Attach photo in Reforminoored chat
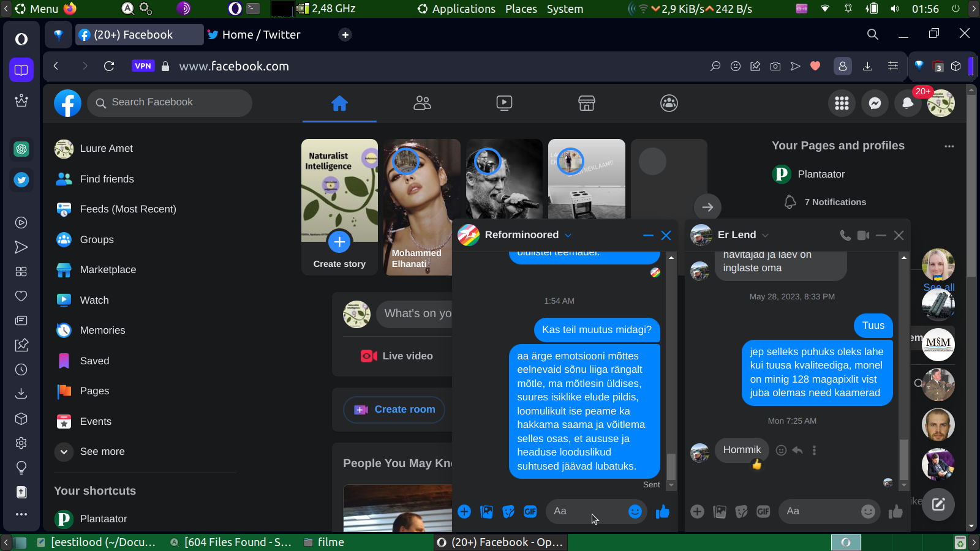Image resolution: width=980 pixels, height=551 pixels. coord(486,512)
